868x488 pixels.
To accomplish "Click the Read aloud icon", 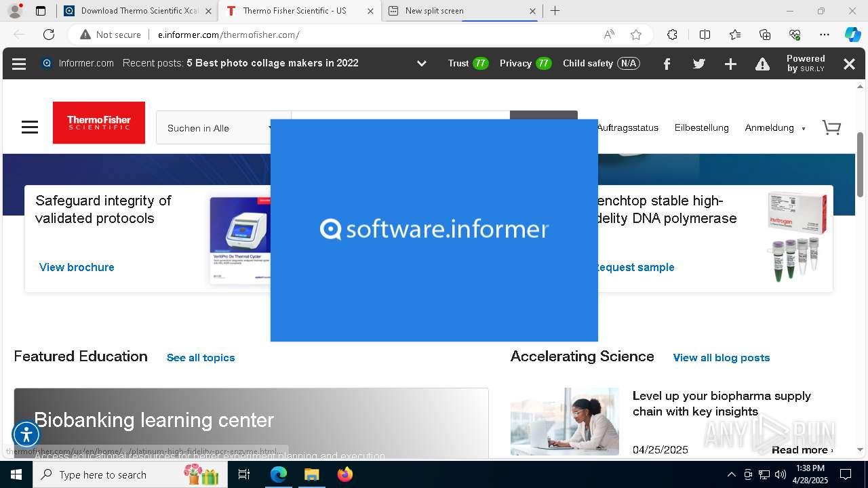I will [609, 35].
